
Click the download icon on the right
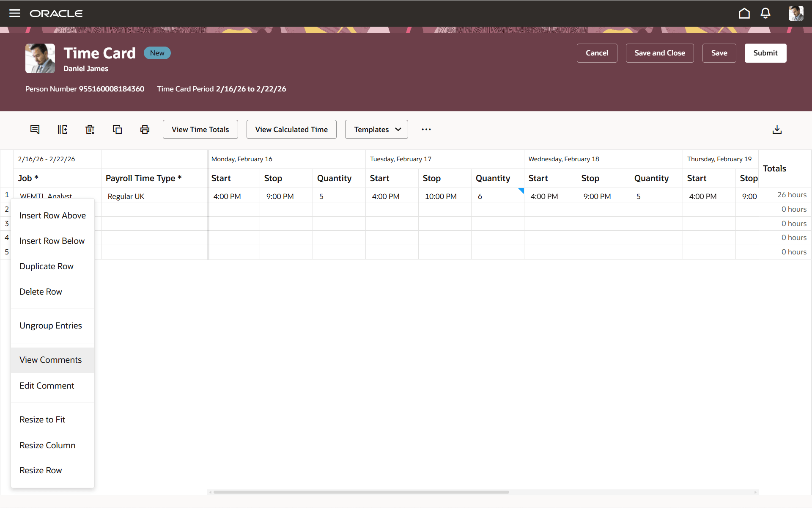[x=777, y=129]
